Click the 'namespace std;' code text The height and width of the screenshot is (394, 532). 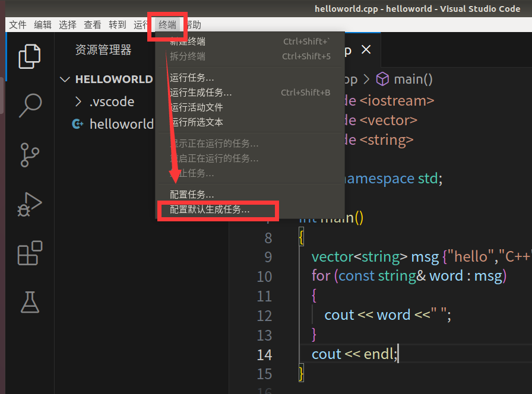pos(394,179)
